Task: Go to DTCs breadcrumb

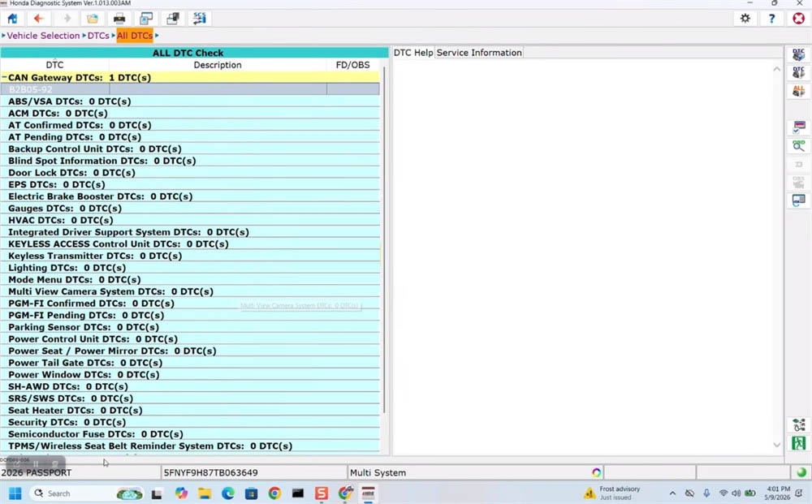Action: click(98, 36)
